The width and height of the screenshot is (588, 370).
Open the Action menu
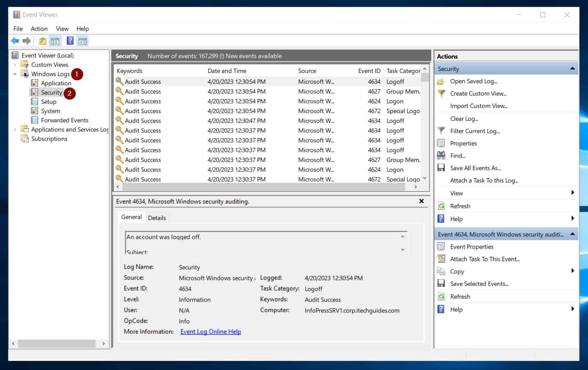tap(39, 29)
